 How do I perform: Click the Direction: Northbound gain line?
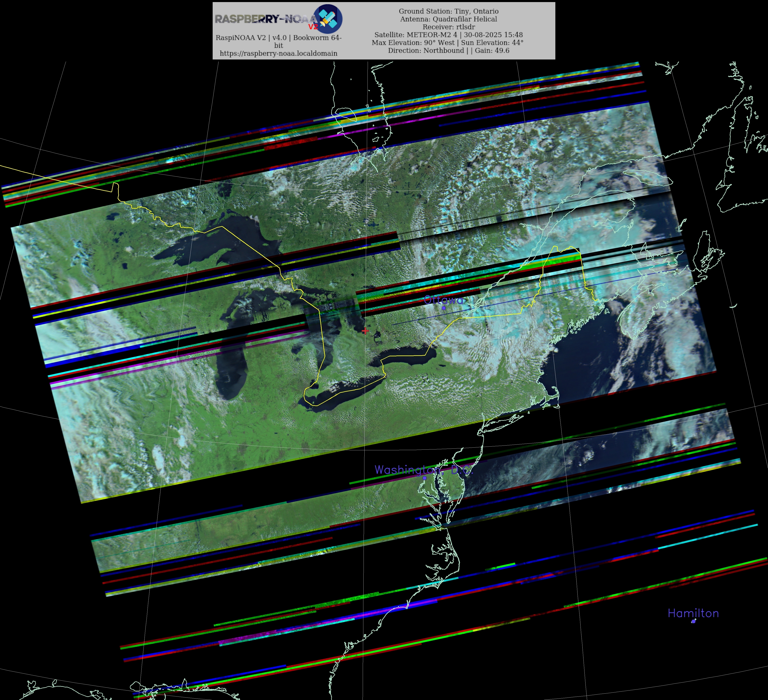coord(448,51)
